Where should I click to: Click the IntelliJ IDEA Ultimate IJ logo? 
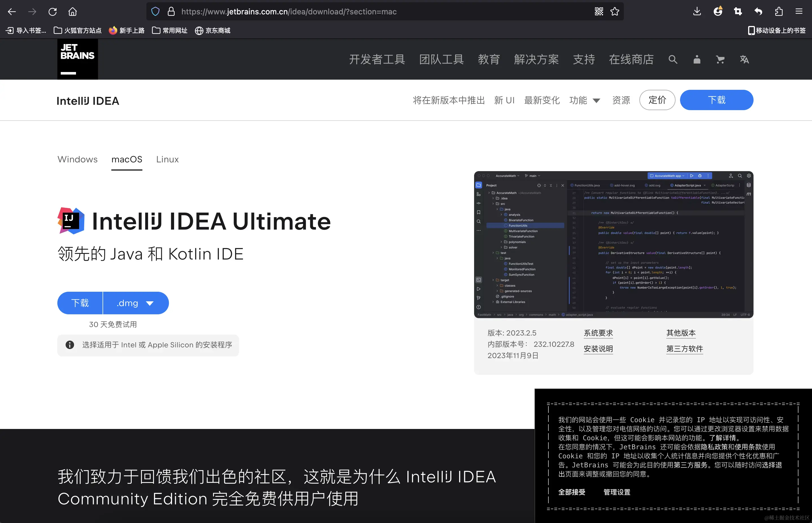click(71, 221)
